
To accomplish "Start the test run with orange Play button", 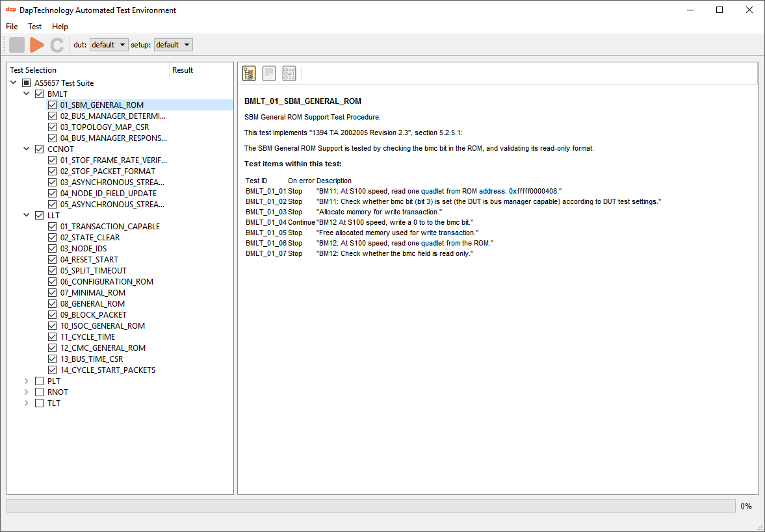I will tap(37, 45).
